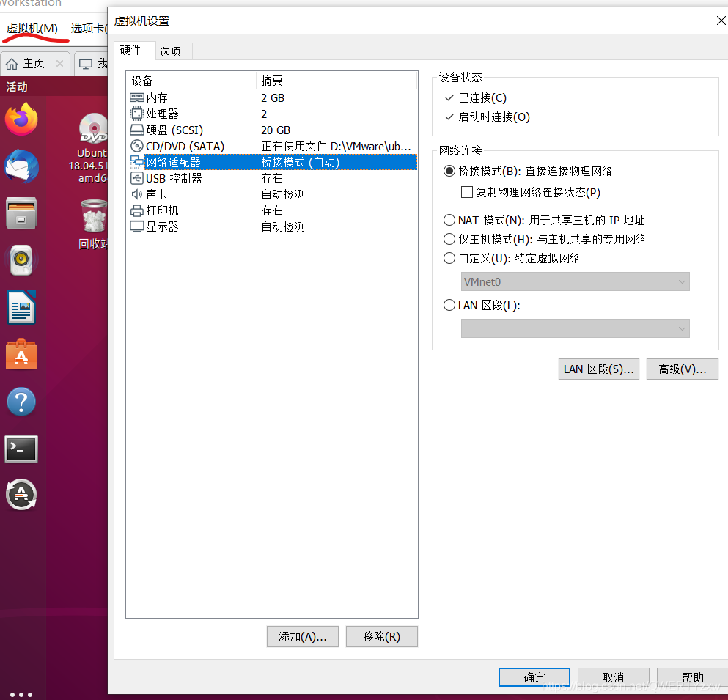The image size is (728, 700).
Task: Enable 复制物理网络连接状态(P)
Action: tap(467, 192)
